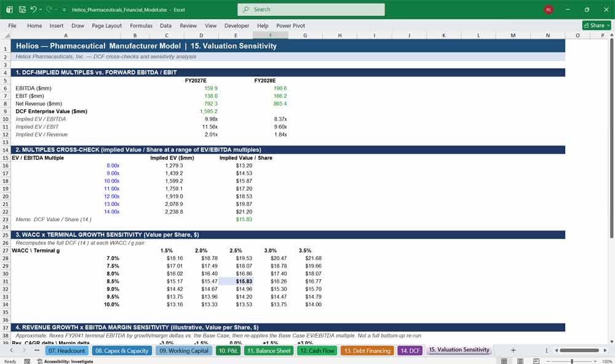Click previous sheet navigation arrow
This screenshot has height=364, width=615.
point(11,350)
